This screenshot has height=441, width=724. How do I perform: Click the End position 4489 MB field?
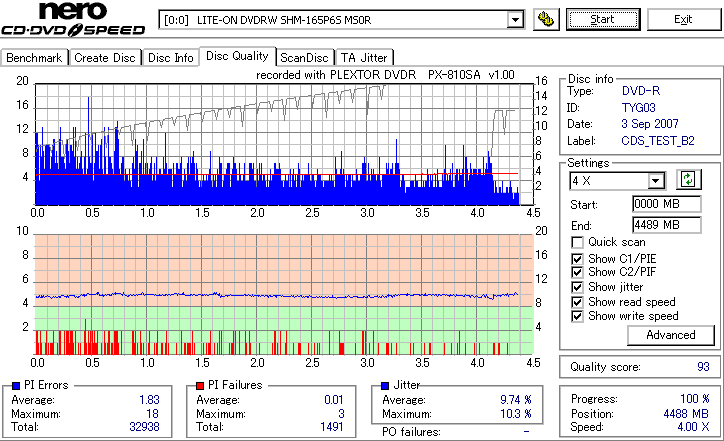coord(666,225)
